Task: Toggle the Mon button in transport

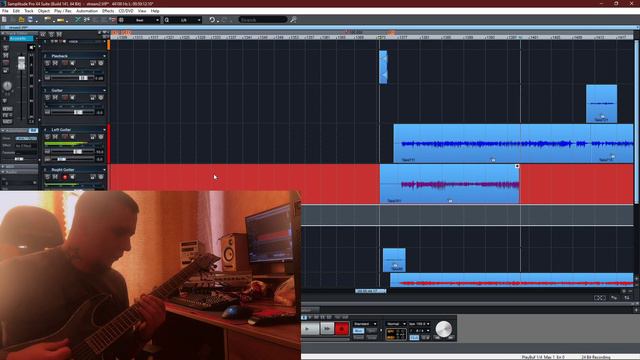Action: 358,331
